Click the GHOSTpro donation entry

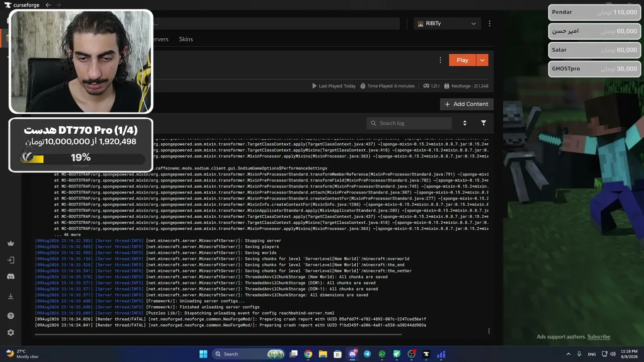(x=595, y=69)
